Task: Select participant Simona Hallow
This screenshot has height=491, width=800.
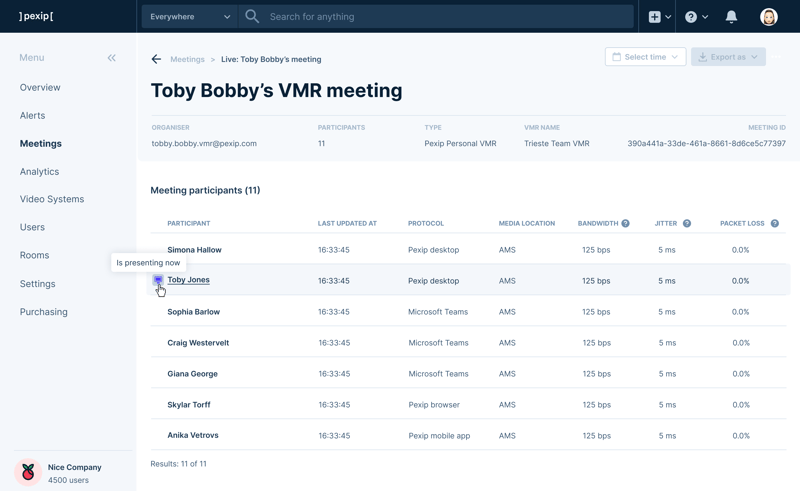Action: point(194,250)
